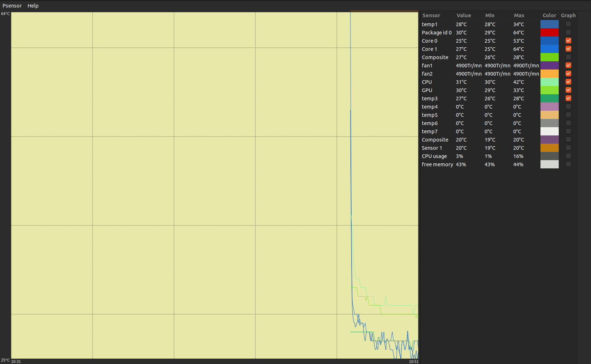Sort by the Sensor column header
This screenshot has height=364, width=591.
coord(431,15)
